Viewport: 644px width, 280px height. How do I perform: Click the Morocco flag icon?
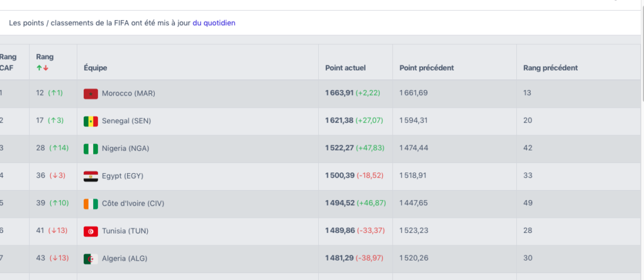coord(91,93)
